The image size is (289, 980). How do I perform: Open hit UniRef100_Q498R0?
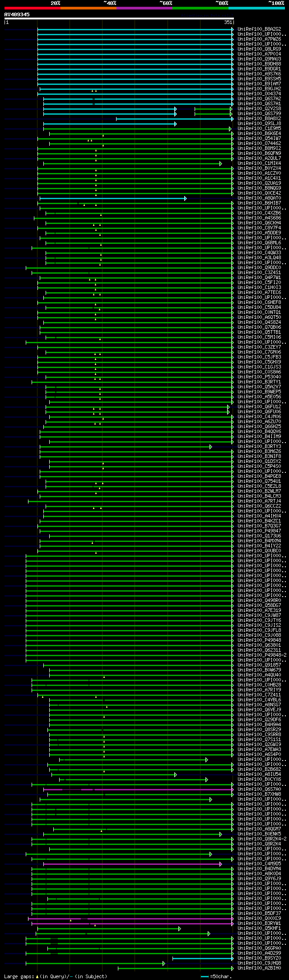[x=259, y=601]
